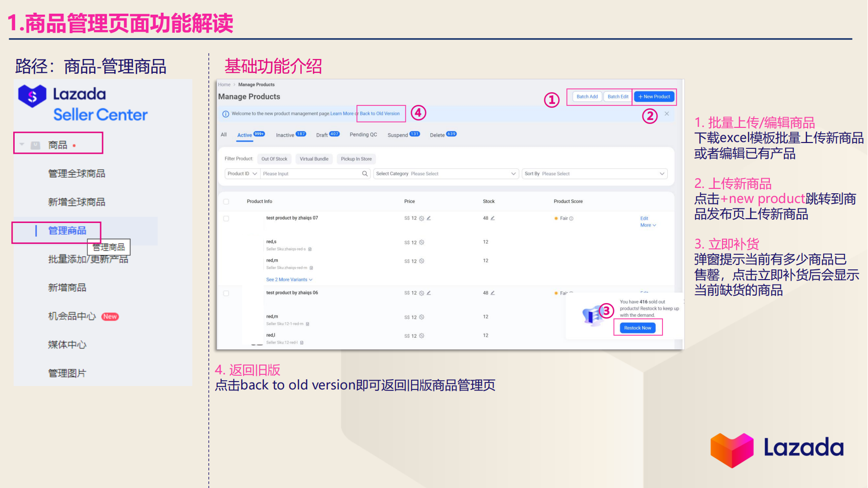Switch to the Inactive tab
The image size is (868, 488).
(x=286, y=135)
